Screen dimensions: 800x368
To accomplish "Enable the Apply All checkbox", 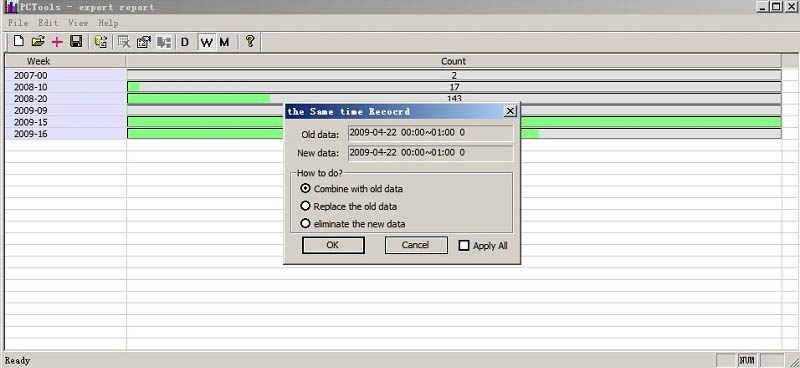I will (464, 246).
